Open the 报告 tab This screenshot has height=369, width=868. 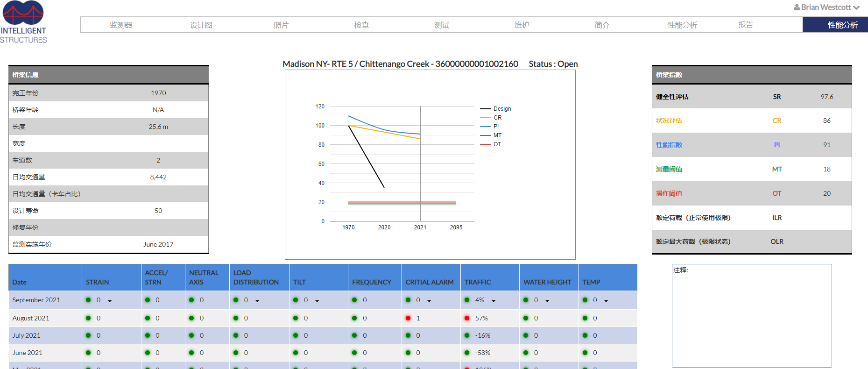pyautogui.click(x=746, y=25)
